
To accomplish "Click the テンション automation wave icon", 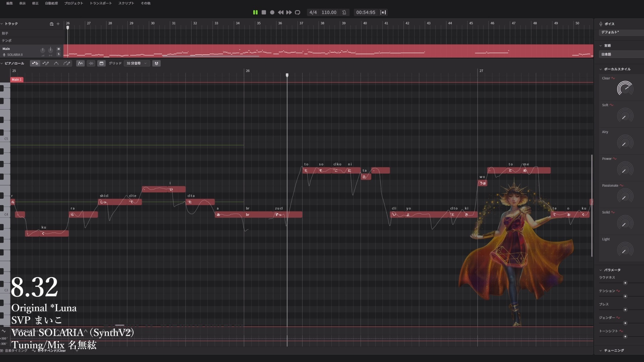I will [x=618, y=291].
